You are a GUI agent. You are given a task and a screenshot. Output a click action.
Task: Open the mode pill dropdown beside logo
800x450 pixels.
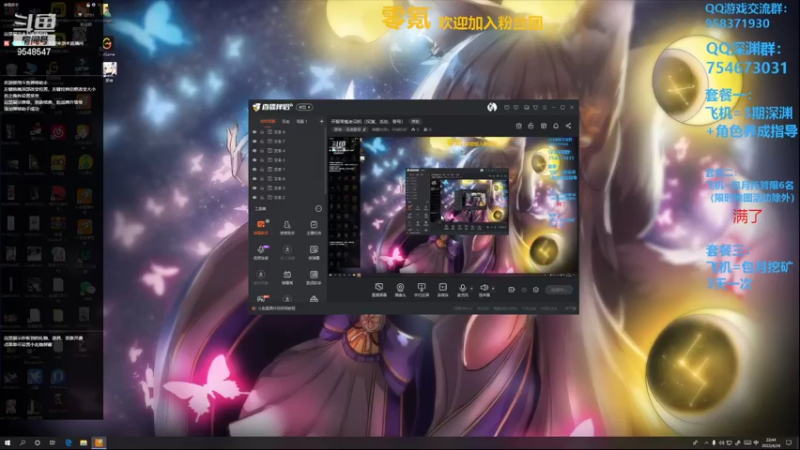point(305,107)
